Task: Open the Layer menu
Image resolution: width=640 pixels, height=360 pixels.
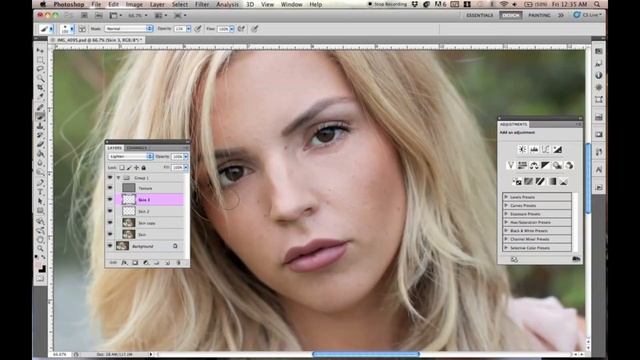Action: point(157,4)
